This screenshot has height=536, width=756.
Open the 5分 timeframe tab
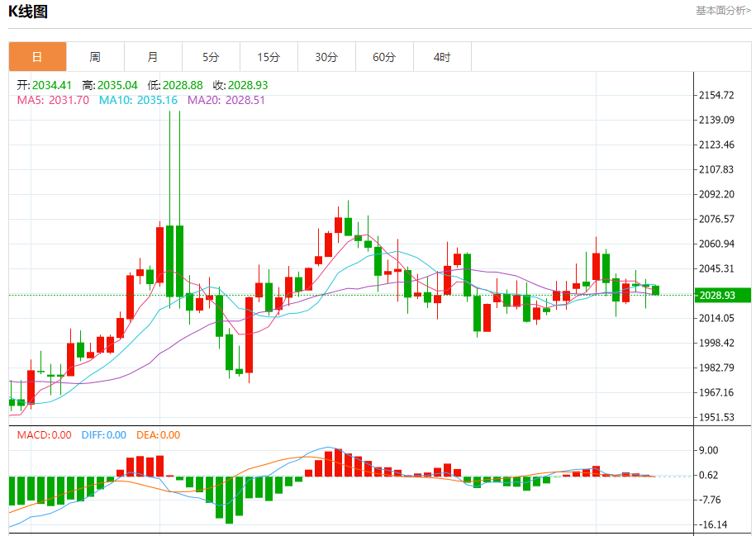point(212,57)
